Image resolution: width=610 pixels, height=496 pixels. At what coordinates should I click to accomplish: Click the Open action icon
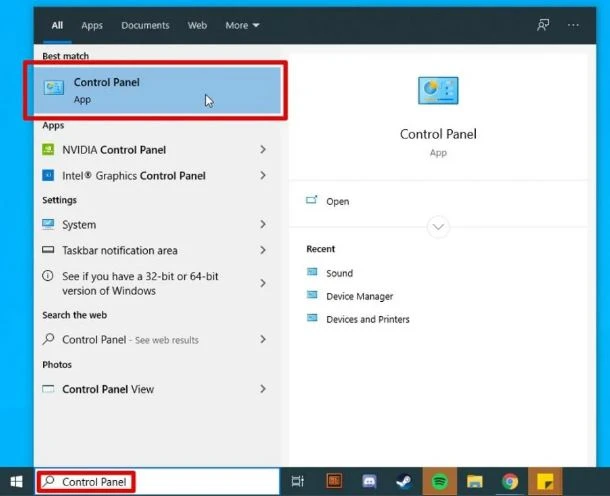click(x=312, y=200)
